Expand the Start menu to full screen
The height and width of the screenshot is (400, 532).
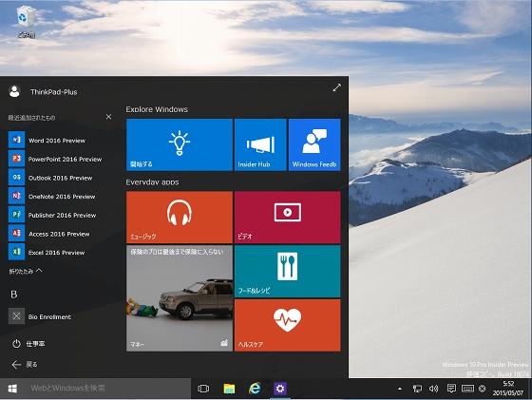pos(336,87)
